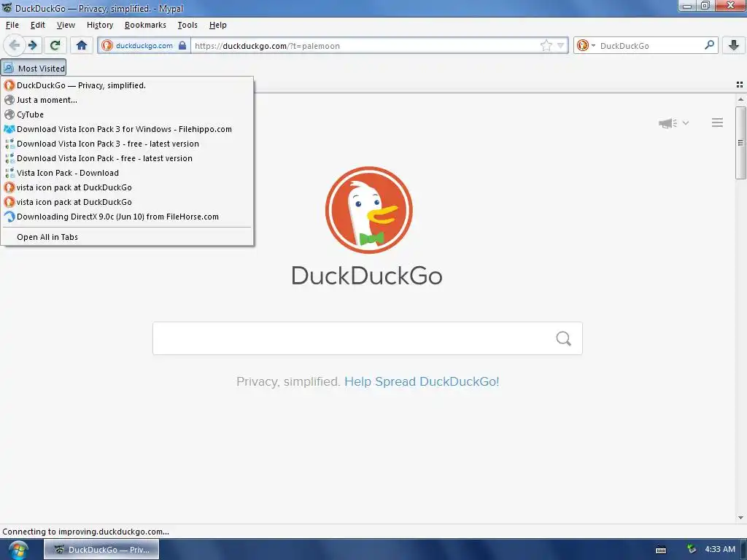Open the Edit menu
Screen dimensions: 747x560
click(x=38, y=25)
